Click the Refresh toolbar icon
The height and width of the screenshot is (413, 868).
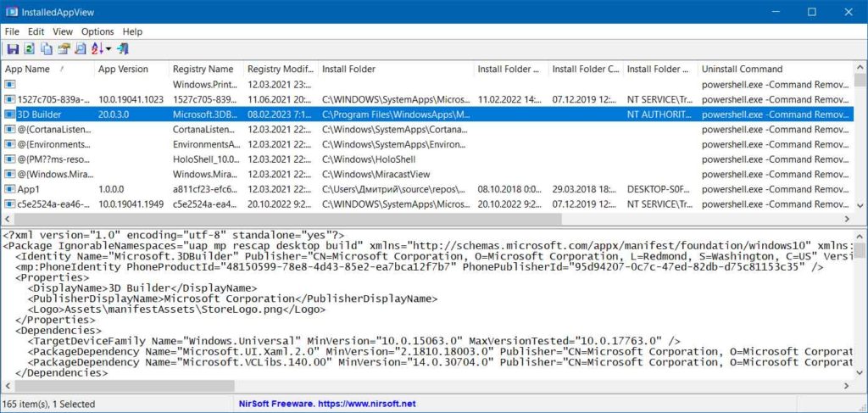[29, 48]
